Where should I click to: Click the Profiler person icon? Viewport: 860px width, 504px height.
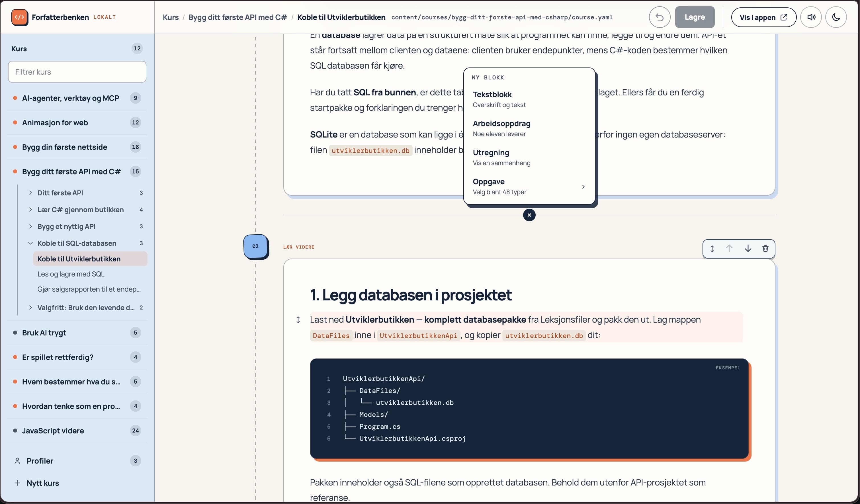pos(17,461)
